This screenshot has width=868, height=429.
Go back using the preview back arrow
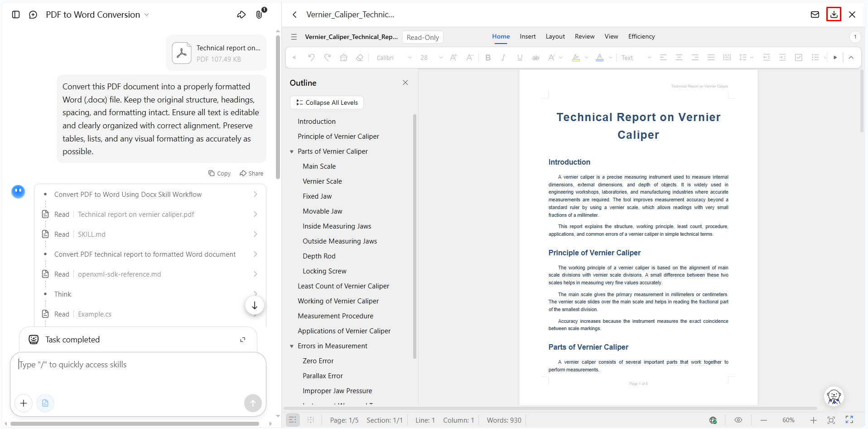[x=294, y=15]
